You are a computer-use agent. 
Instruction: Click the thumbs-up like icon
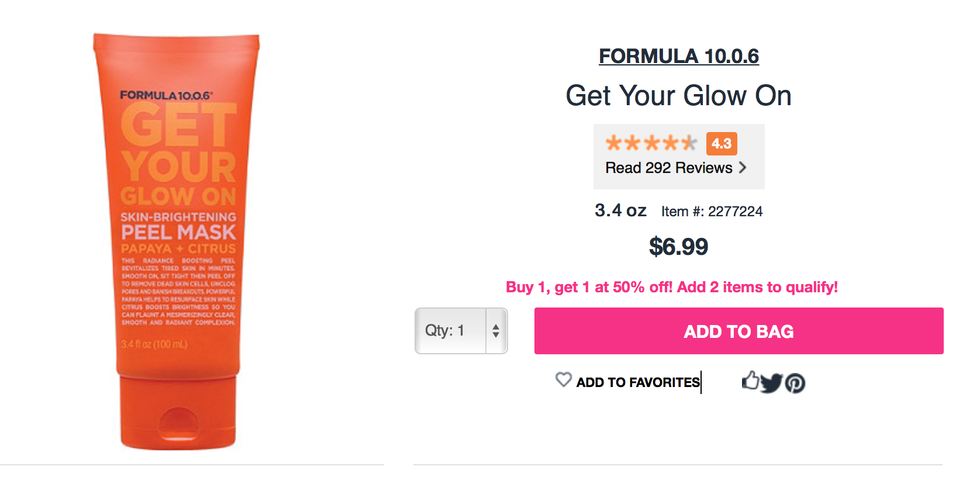(x=750, y=380)
